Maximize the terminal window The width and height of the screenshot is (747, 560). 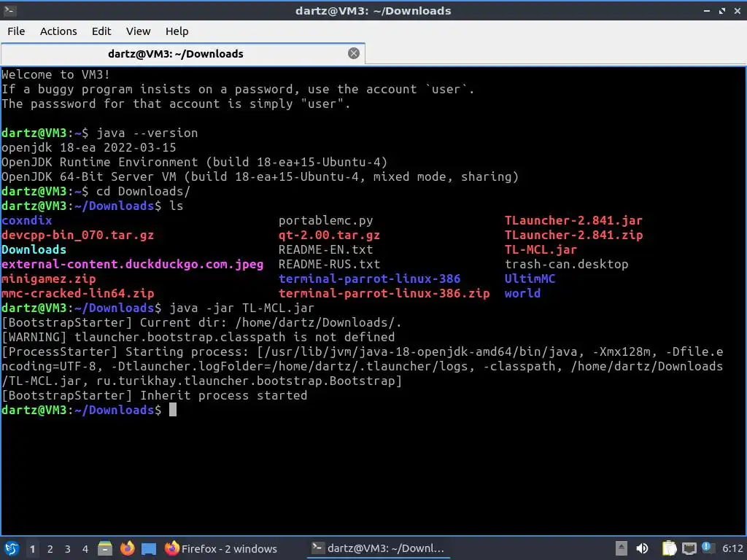tap(722, 10)
